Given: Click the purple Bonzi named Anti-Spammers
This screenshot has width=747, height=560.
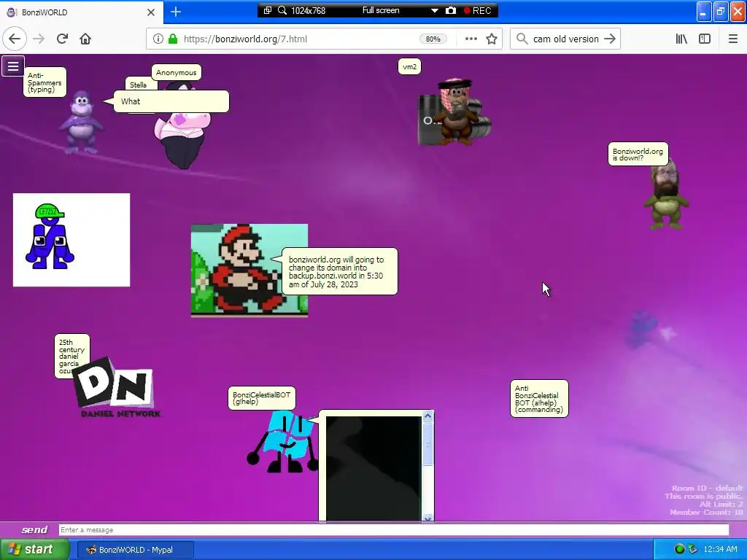Looking at the screenshot, I should [82, 122].
